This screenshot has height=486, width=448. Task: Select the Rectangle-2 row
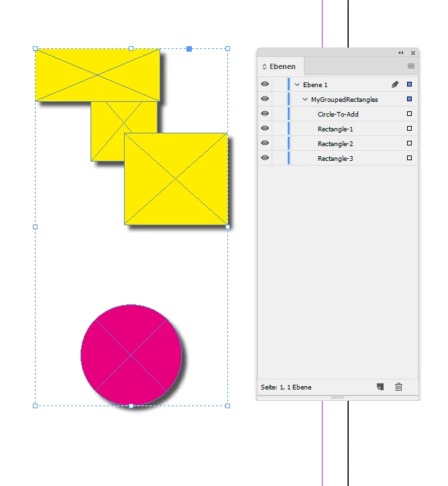(x=338, y=143)
